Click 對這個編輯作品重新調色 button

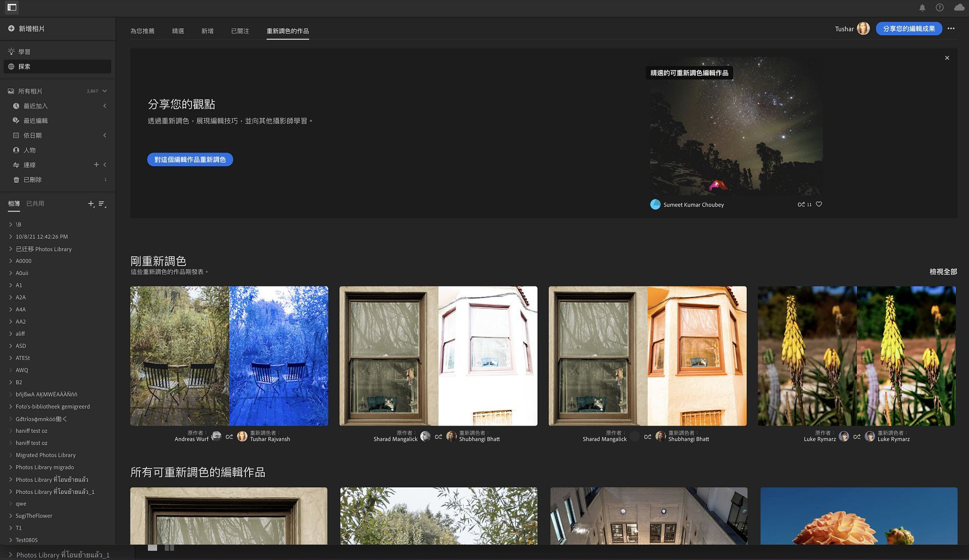(x=190, y=160)
